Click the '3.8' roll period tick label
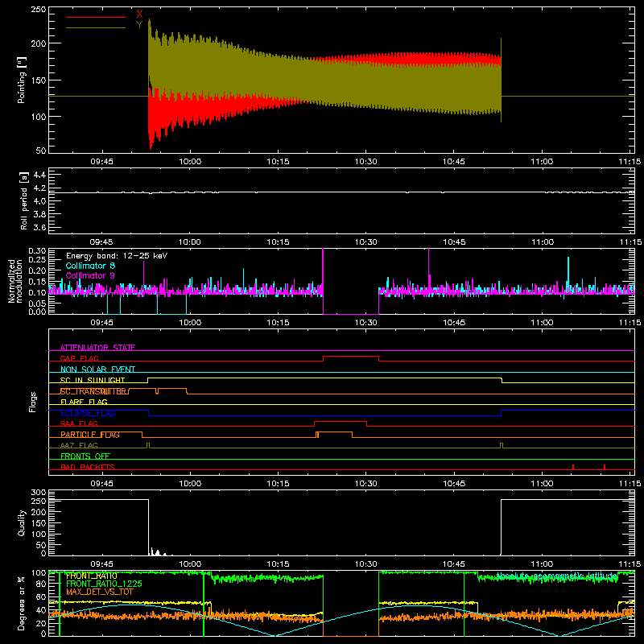The width and height of the screenshot is (644, 644). [x=39, y=214]
